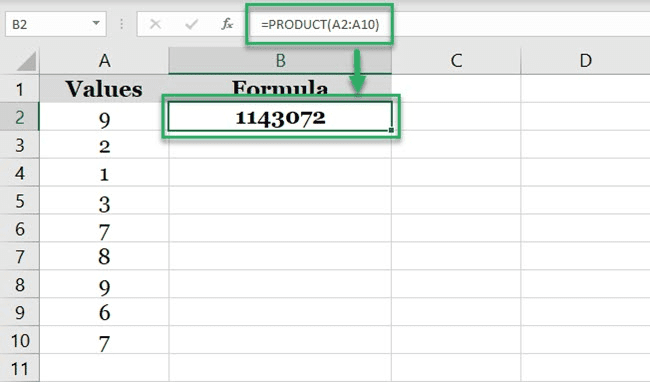Select column C header

click(456, 61)
